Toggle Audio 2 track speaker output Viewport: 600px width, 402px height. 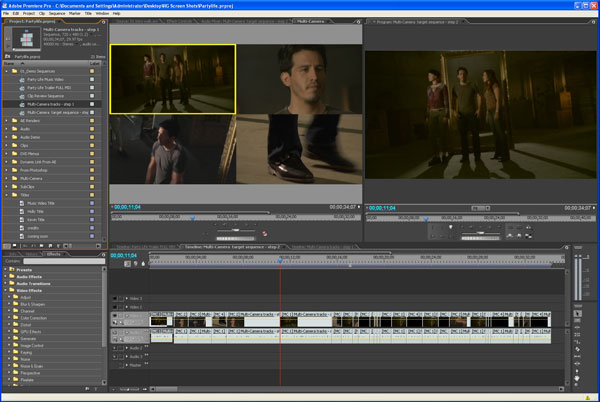click(115, 348)
